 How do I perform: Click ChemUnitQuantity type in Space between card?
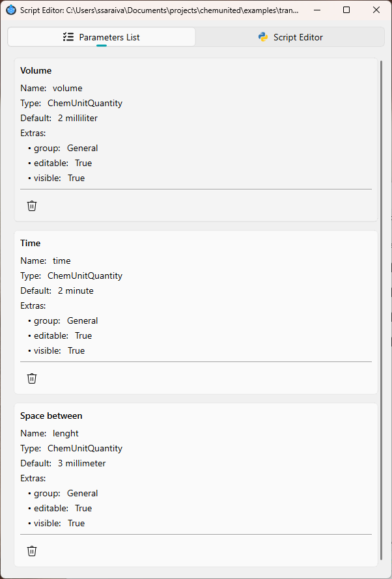(x=85, y=448)
